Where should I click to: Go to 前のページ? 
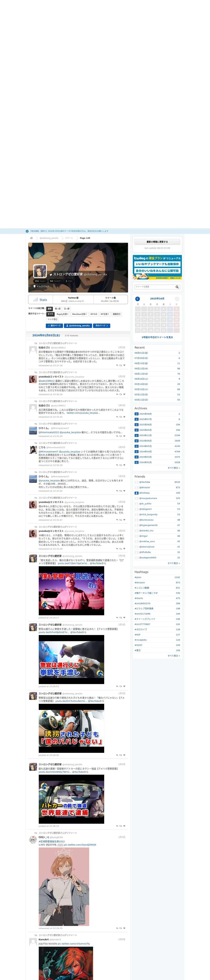coord(54,326)
